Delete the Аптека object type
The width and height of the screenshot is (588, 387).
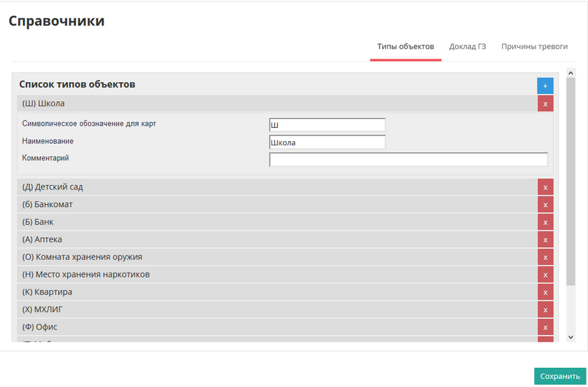point(545,239)
